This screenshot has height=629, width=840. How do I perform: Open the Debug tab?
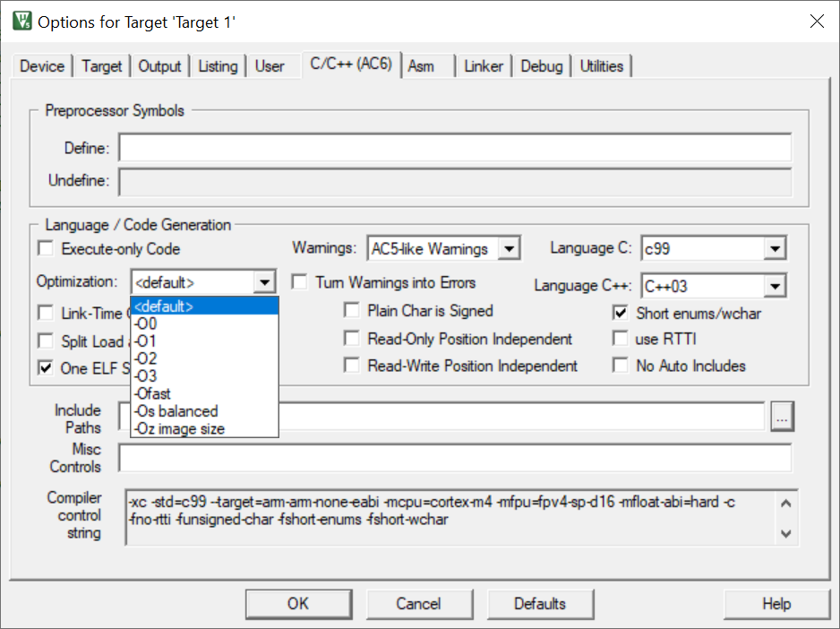tap(542, 66)
